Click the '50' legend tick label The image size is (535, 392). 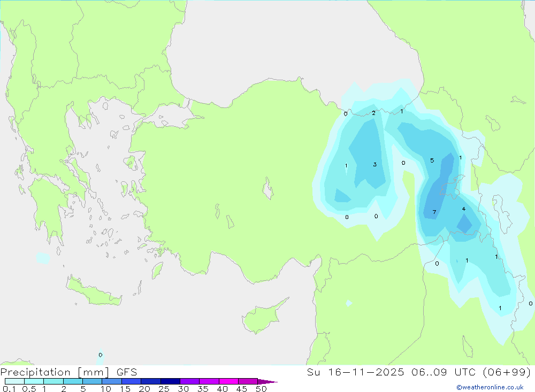[x=261, y=389]
